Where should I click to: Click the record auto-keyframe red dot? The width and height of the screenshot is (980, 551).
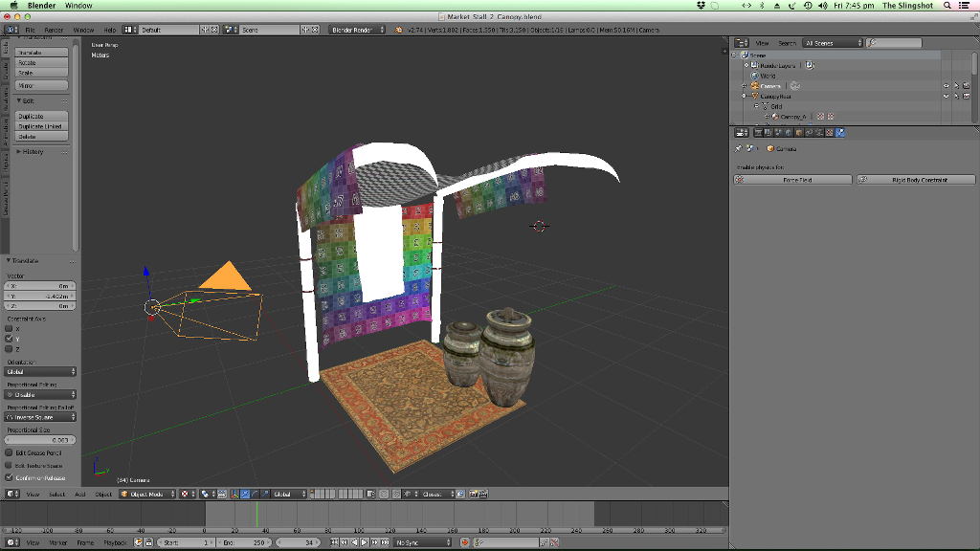point(464,542)
